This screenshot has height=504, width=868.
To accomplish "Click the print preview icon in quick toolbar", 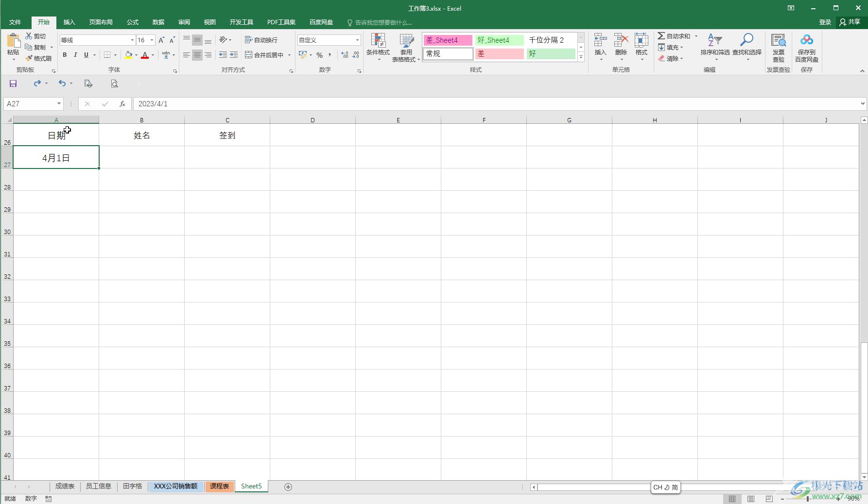I will pos(114,84).
